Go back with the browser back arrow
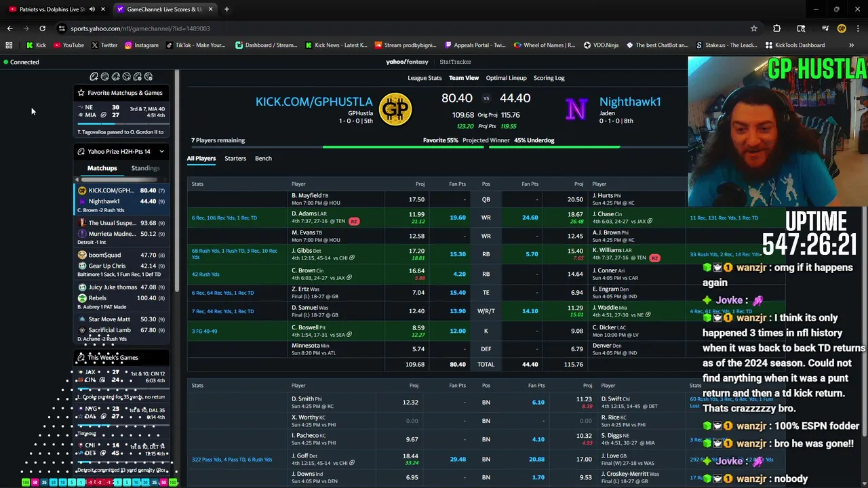 click(x=9, y=28)
